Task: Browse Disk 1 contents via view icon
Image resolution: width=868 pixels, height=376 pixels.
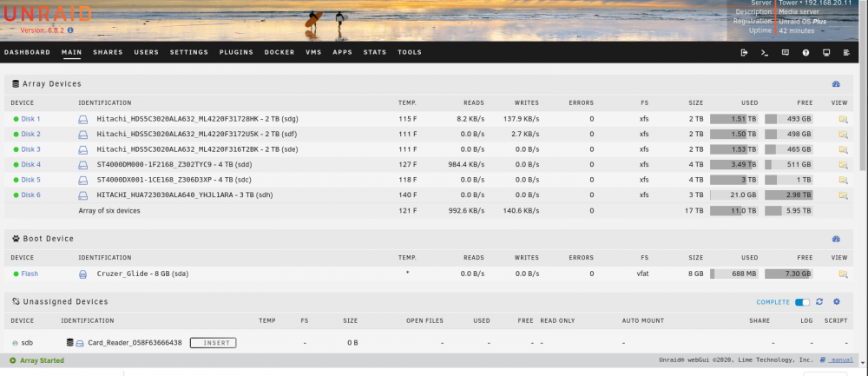Action: (x=843, y=119)
